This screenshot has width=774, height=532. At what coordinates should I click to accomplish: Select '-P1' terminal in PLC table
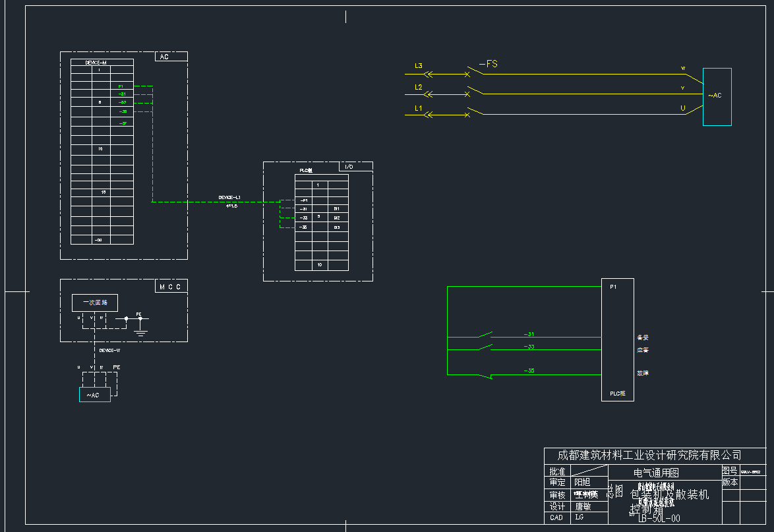304,200
